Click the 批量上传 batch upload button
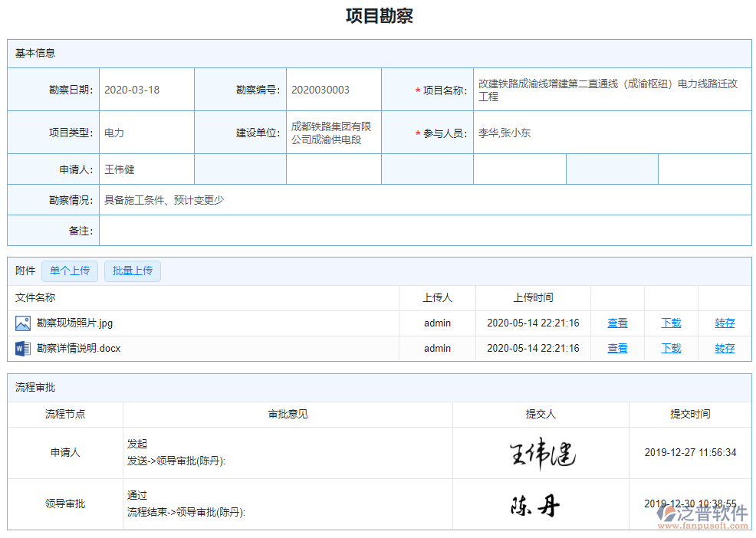Screen dimensions: 756x538 [x=132, y=271]
